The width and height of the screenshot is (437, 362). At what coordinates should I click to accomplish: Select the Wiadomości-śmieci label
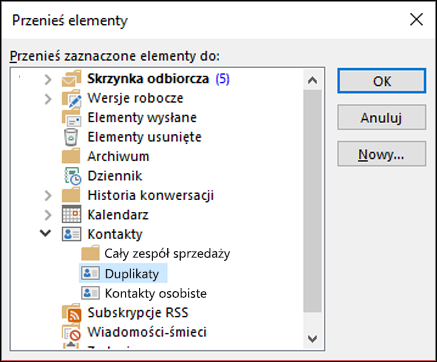(147, 332)
